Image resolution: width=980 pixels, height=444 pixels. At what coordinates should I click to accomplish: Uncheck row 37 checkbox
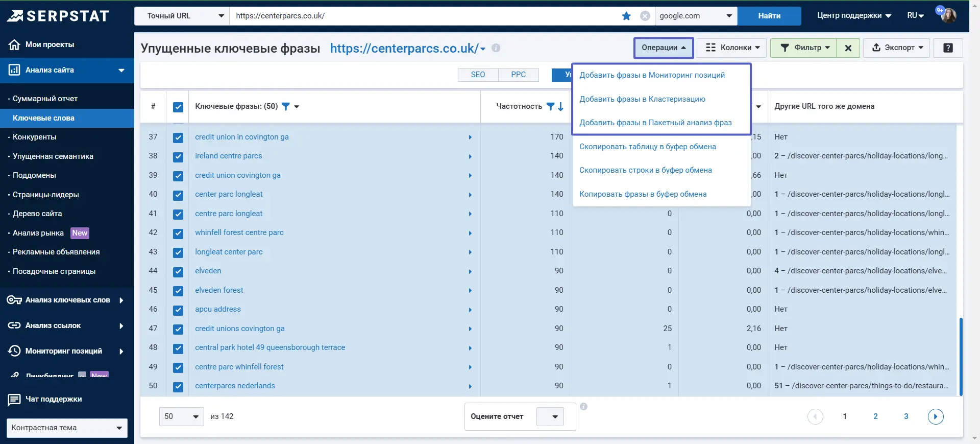[178, 137]
